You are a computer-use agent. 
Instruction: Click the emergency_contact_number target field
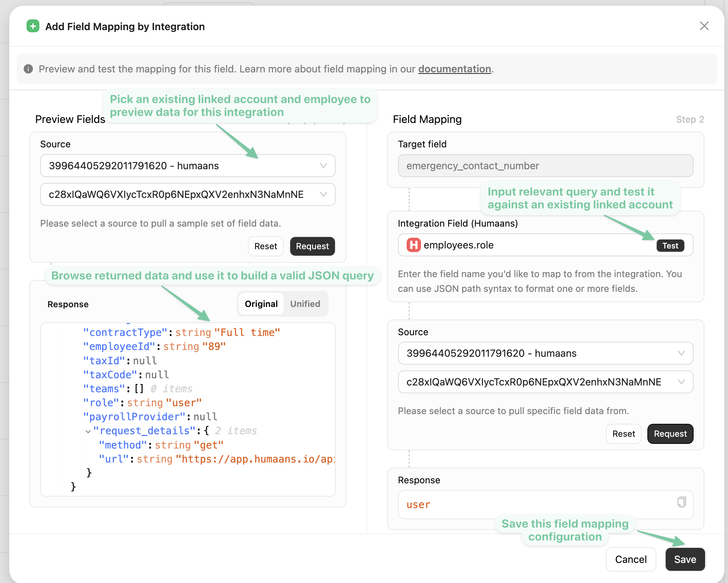[x=545, y=166]
